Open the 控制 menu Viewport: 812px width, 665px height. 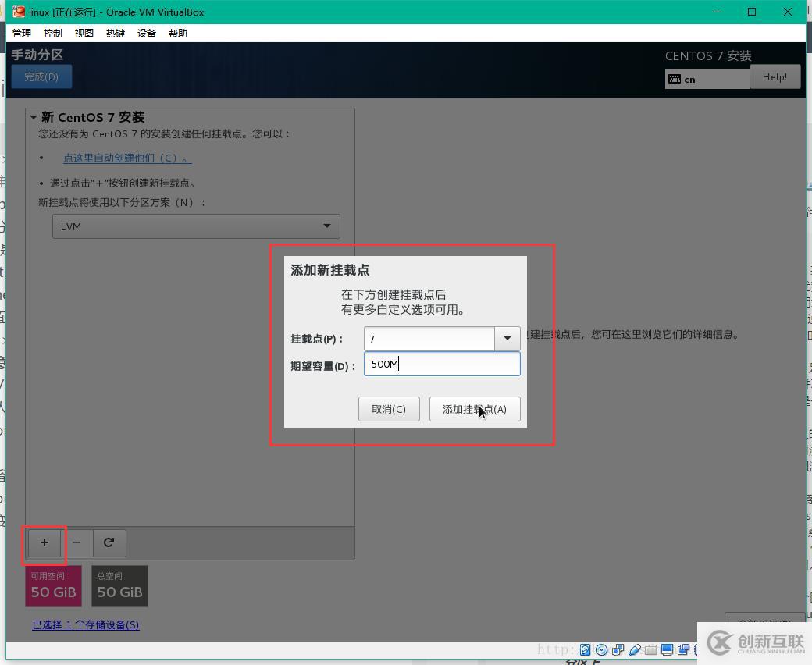coord(53,33)
